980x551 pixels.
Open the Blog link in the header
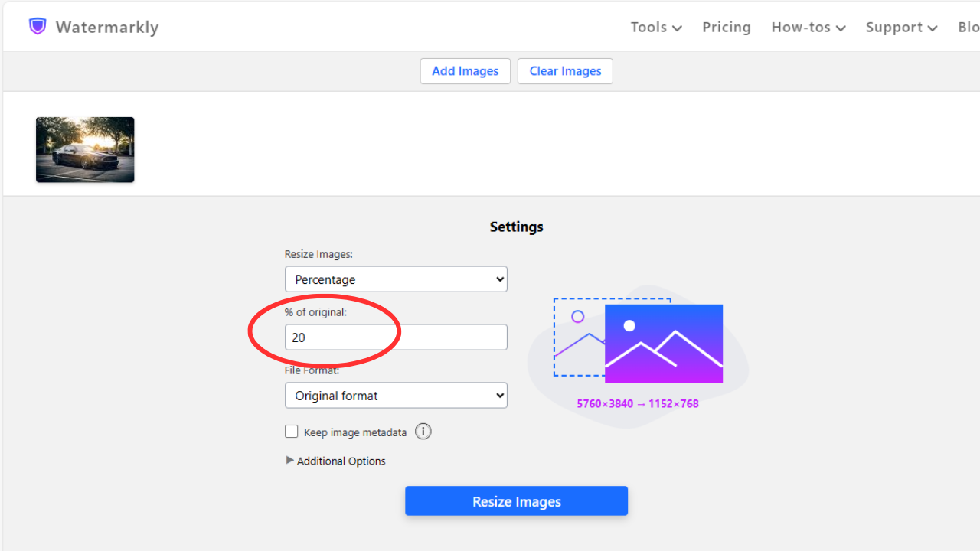tap(969, 27)
